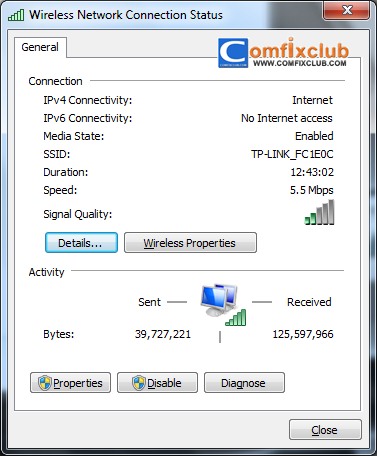377x456 pixels.
Task: Click the received bytes count 125,597,966
Action: [x=303, y=334]
